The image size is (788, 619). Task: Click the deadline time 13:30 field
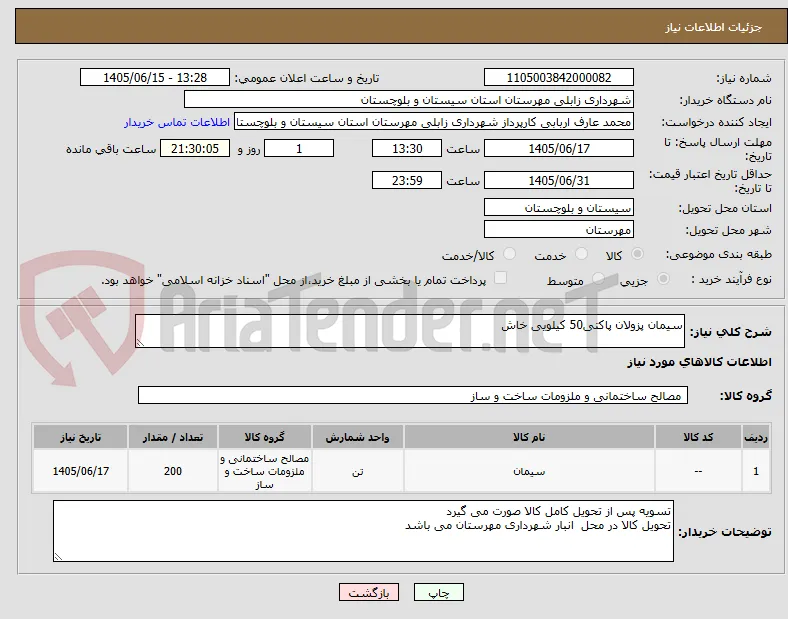(407, 148)
